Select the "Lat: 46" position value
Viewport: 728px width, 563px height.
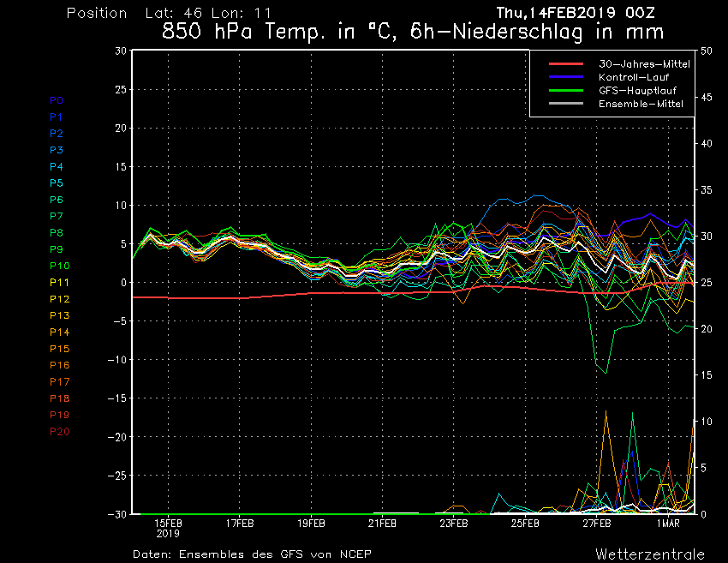[x=173, y=13]
